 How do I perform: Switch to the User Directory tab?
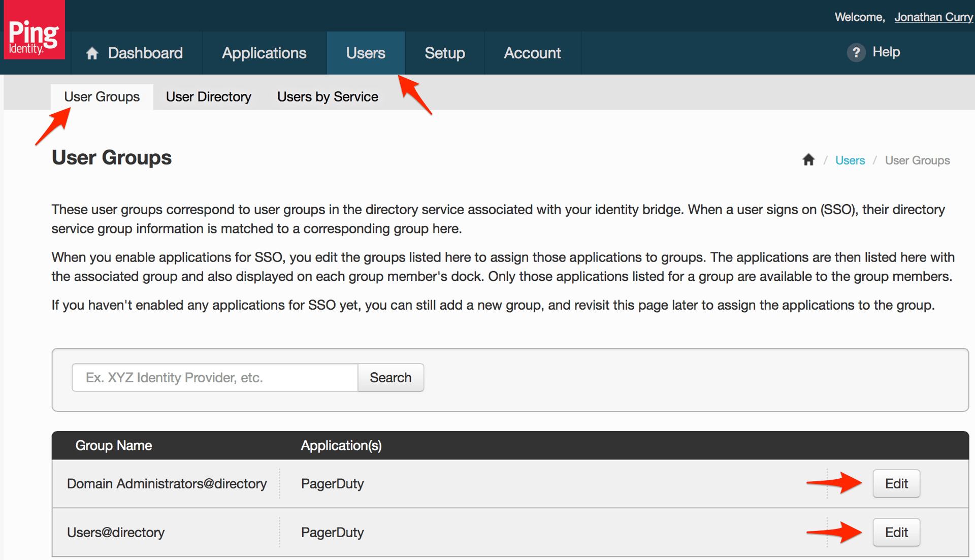208,97
